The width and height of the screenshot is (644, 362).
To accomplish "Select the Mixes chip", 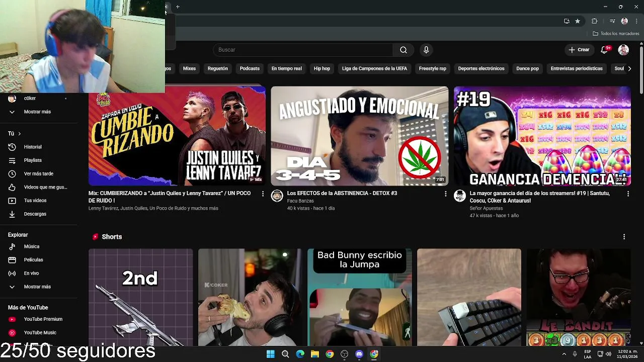I will click(x=189, y=68).
